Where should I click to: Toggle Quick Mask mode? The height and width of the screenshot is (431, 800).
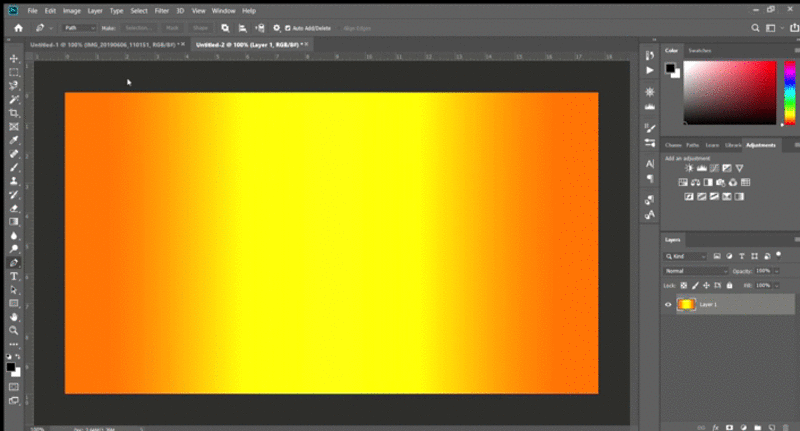click(14, 387)
